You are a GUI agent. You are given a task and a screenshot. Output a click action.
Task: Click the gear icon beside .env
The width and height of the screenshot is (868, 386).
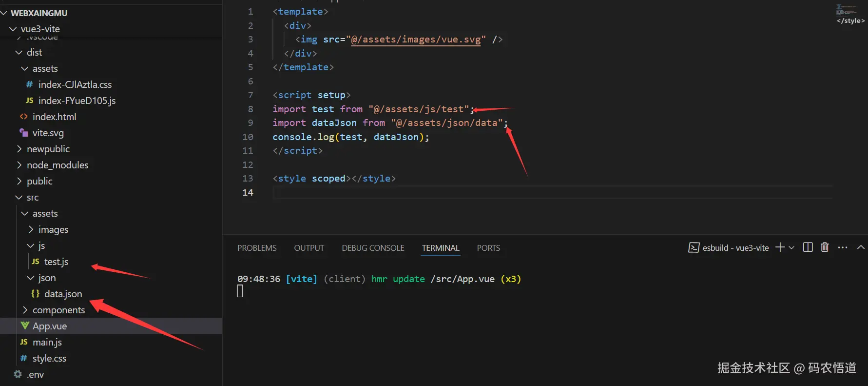[x=18, y=374]
